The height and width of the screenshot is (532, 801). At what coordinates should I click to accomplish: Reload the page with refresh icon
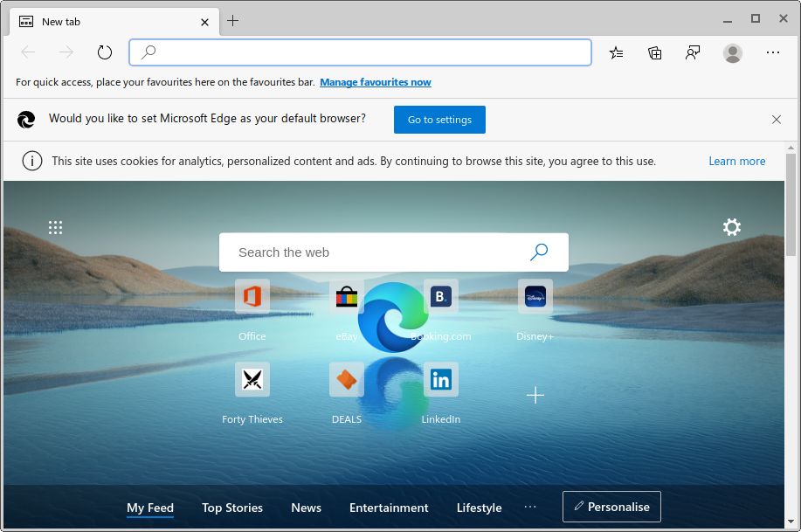105,52
